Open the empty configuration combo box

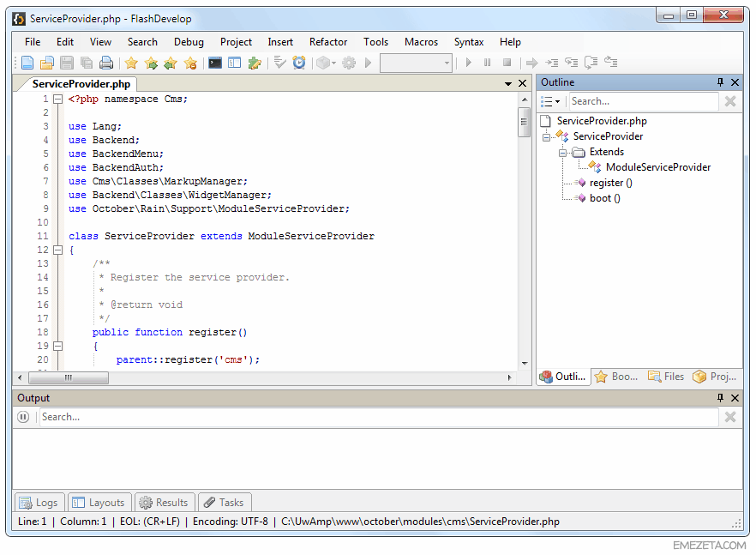tap(416, 63)
